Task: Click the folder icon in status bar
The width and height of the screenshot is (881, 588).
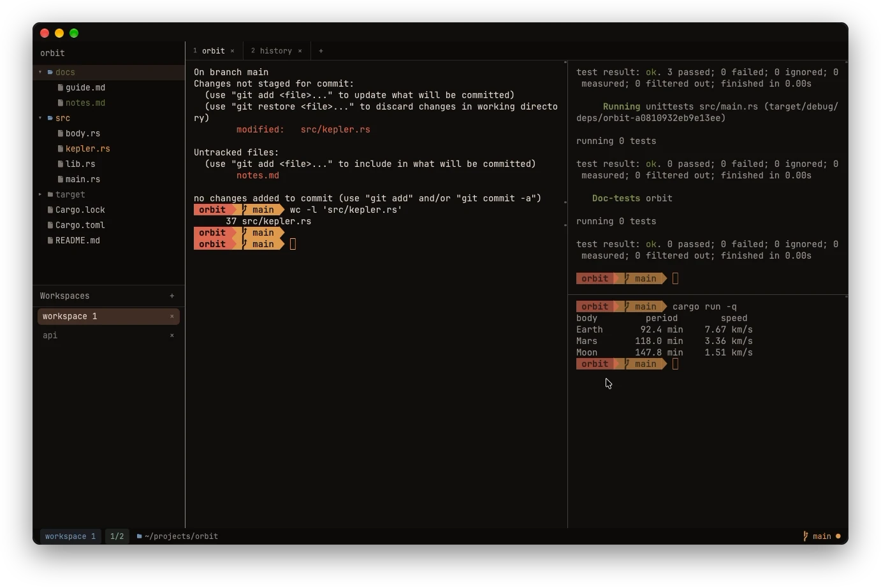Action: point(139,536)
